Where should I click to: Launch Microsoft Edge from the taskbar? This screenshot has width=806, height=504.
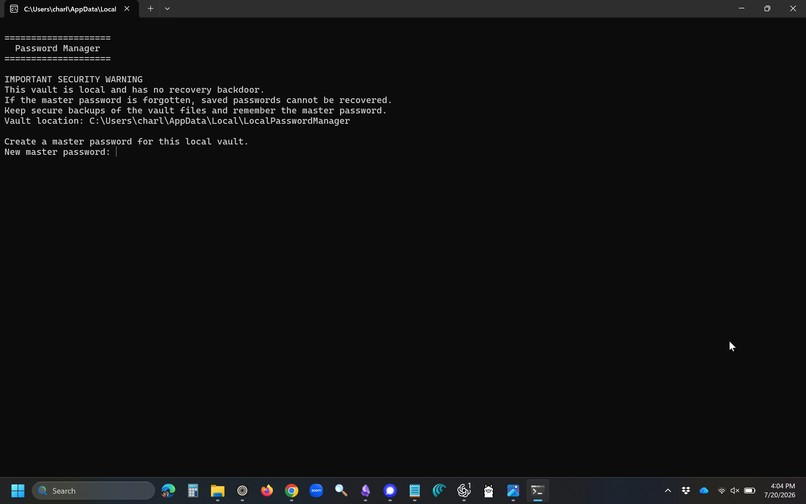[x=168, y=491]
